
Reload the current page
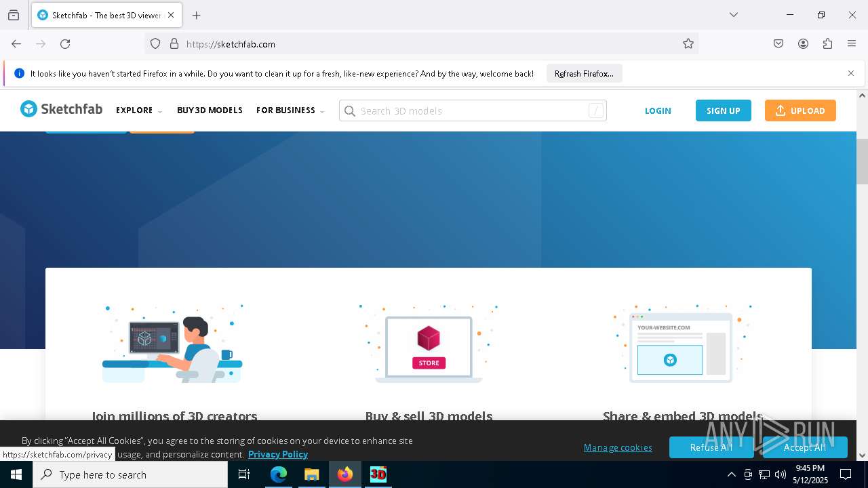(65, 43)
